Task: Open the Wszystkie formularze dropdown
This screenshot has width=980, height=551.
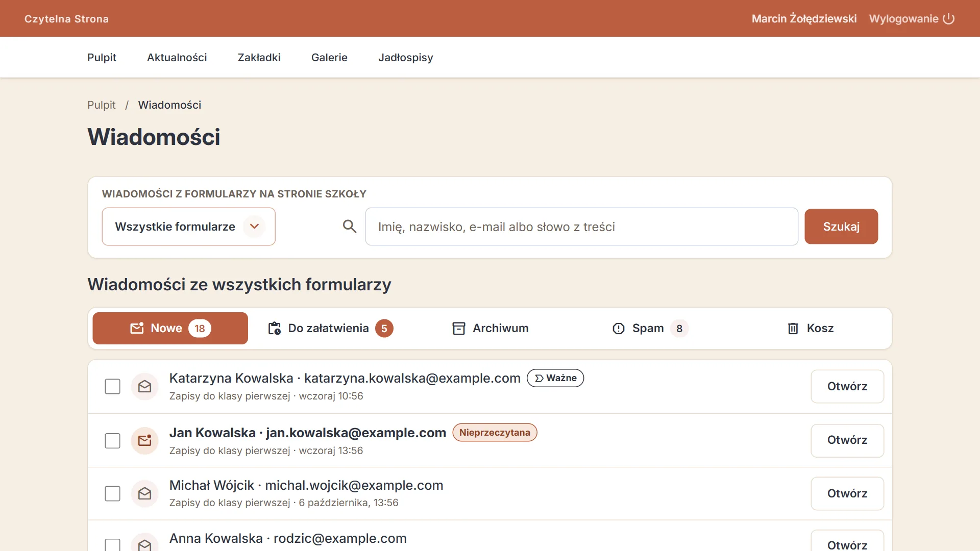Action: pos(189,227)
